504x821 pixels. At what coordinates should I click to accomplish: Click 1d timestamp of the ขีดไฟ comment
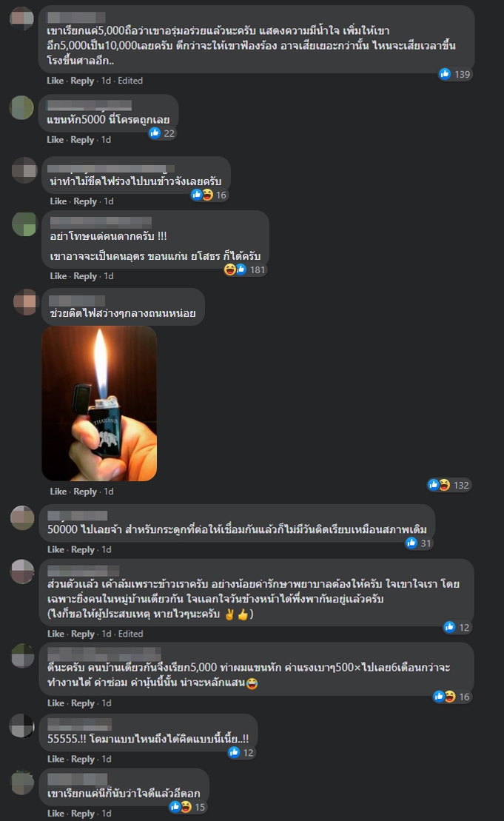click(108, 201)
